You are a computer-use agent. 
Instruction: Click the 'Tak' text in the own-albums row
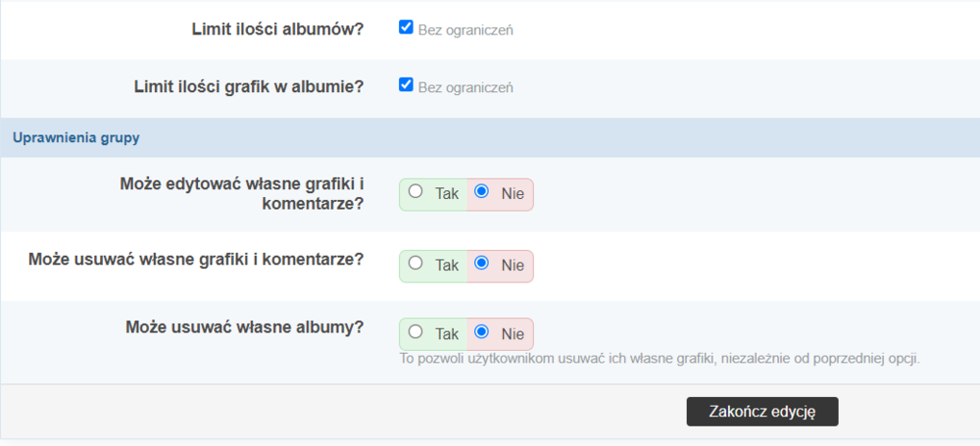coord(447,332)
